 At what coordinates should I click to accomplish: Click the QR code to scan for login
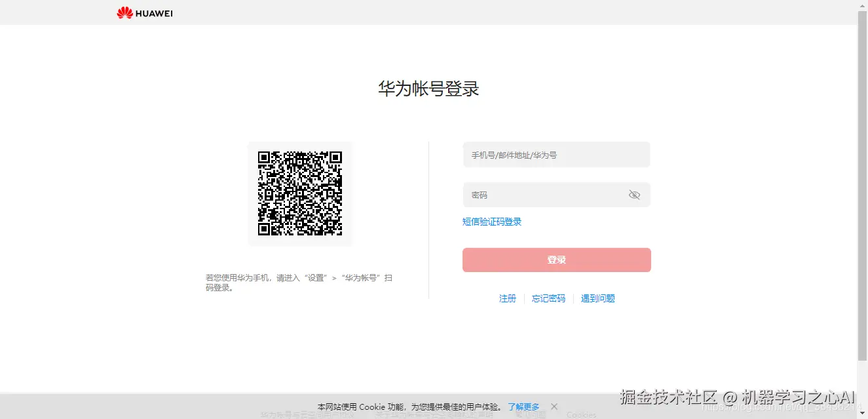pyautogui.click(x=300, y=193)
